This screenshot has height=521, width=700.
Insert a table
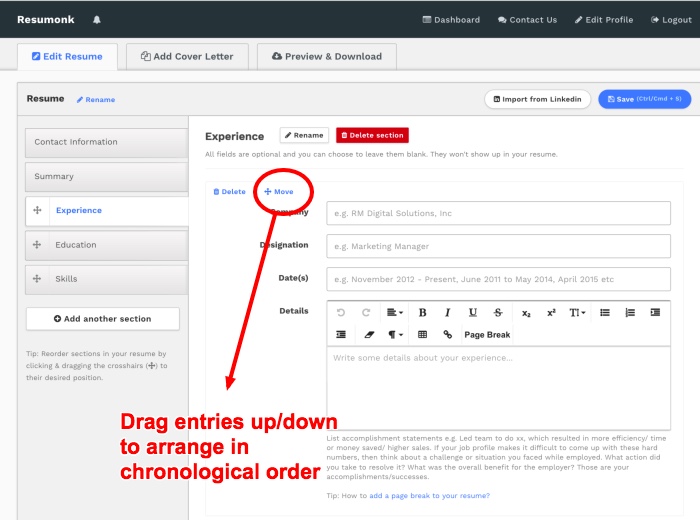point(422,334)
